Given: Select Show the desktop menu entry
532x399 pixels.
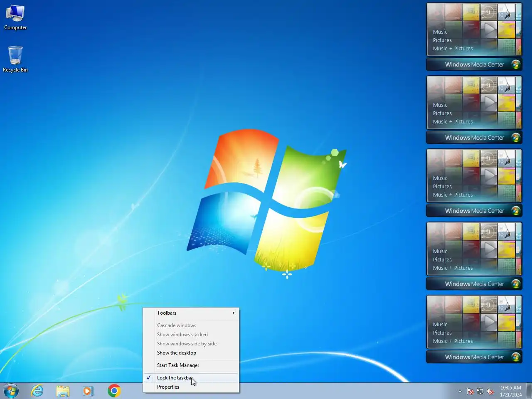Looking at the screenshot, I should tap(191, 353).
